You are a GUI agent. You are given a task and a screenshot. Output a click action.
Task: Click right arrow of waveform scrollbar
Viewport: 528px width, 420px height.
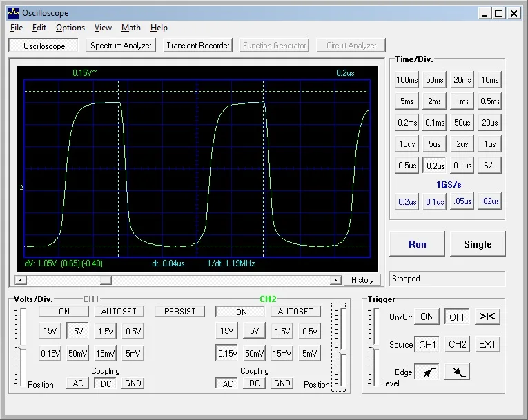click(336, 280)
